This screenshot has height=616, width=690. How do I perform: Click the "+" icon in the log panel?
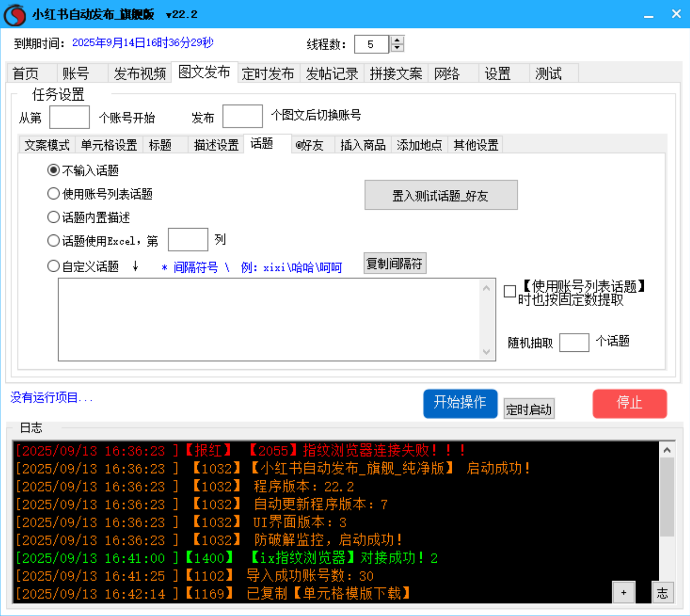(624, 592)
